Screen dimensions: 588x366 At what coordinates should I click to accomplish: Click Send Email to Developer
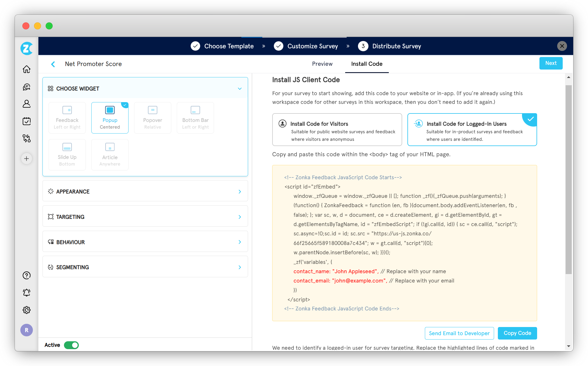coord(459,333)
